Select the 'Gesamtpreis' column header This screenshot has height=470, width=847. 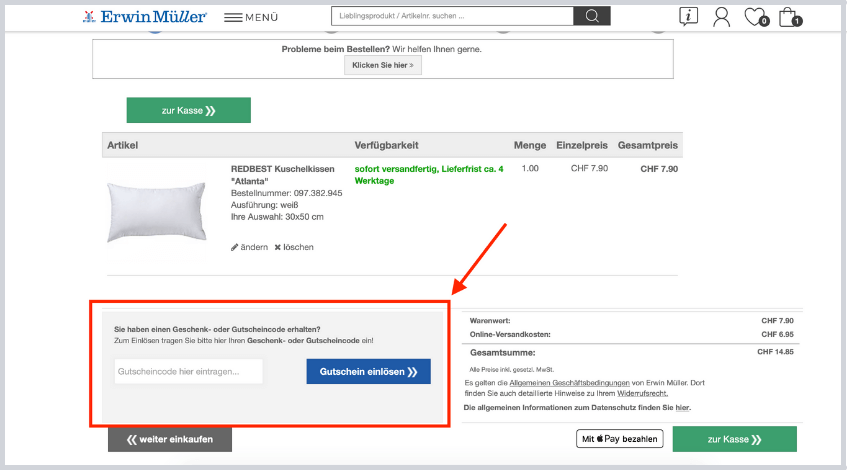[648, 145]
